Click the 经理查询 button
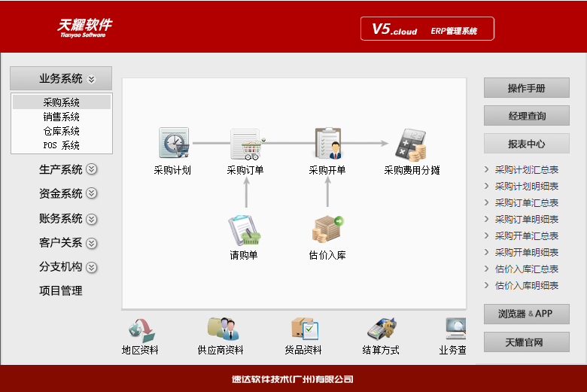Viewport: 587px width, 392px height. coord(527,116)
